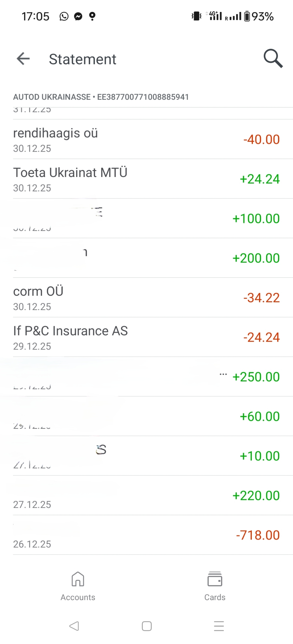The image size is (293, 644).
Task: Open the Toeta Ukrainat MTÜ +24.24 transaction
Action: 146,179
